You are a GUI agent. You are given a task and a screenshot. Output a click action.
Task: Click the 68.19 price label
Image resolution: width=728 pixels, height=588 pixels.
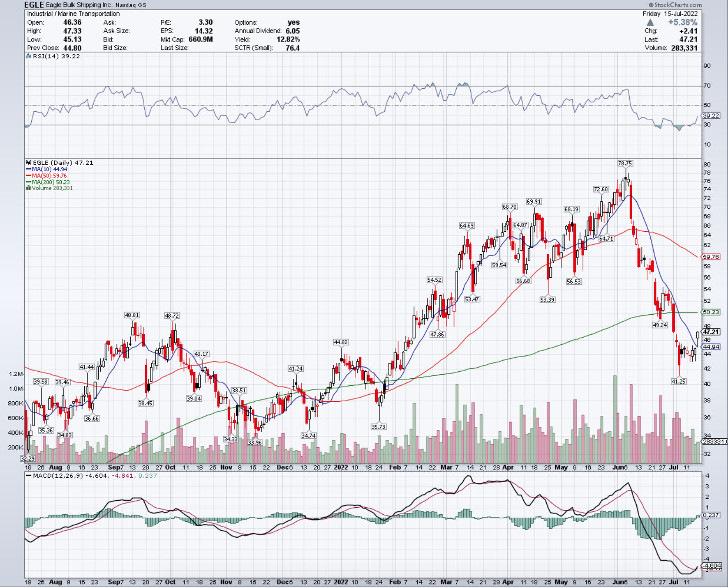[x=571, y=209]
